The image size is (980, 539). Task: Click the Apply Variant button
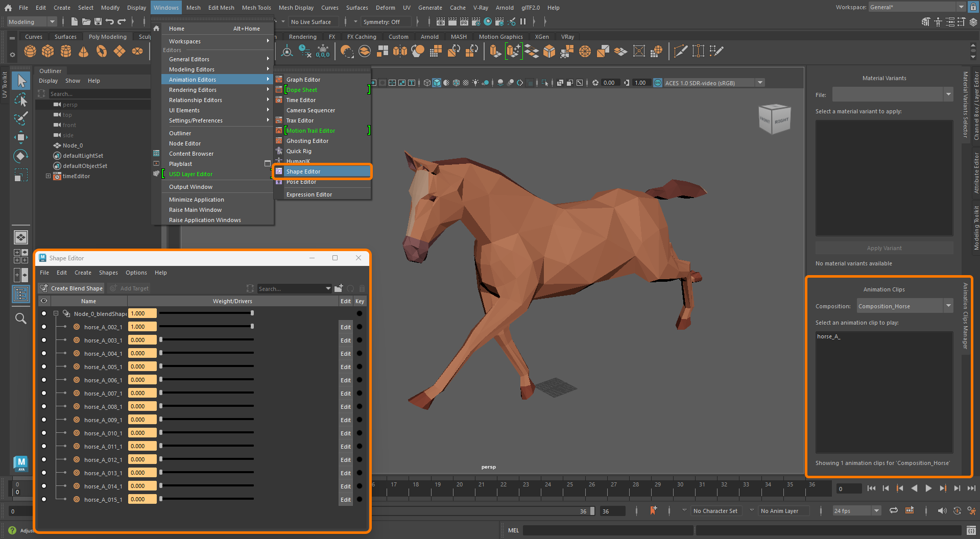pos(883,248)
